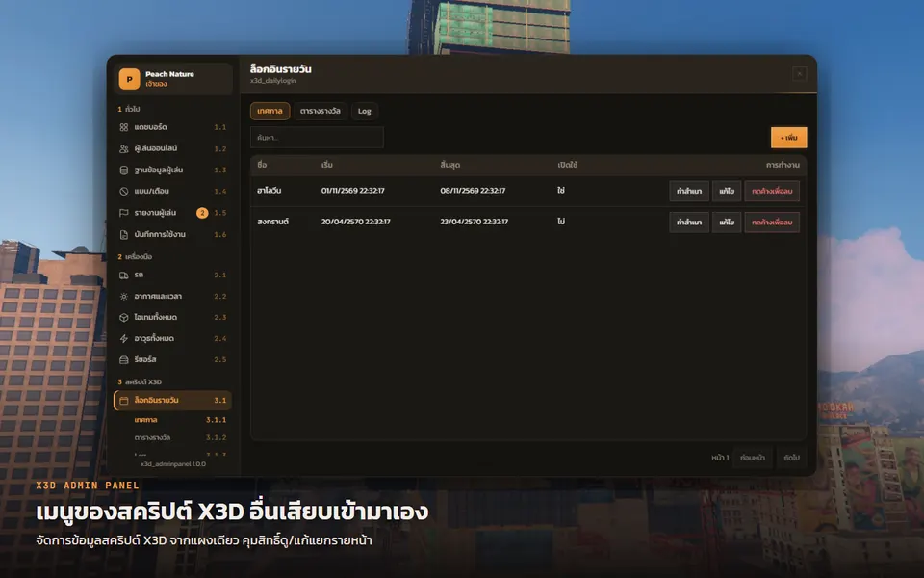Click กดค้างเพื่อลบ delete for สงกรานต์

(x=772, y=223)
